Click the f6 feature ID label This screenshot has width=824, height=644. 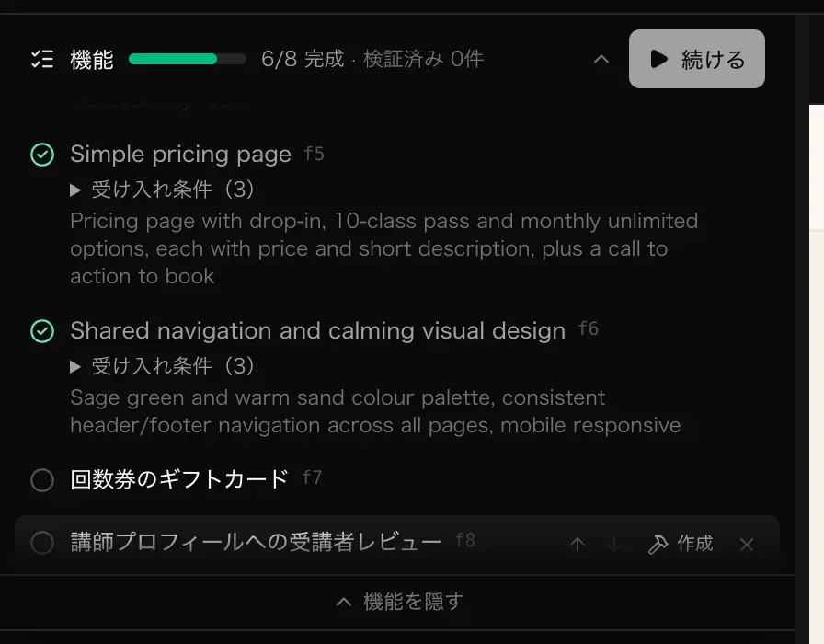pyautogui.click(x=589, y=328)
